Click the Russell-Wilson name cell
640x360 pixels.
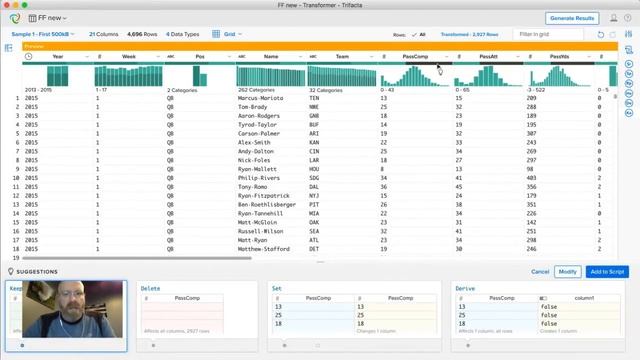(x=260, y=231)
